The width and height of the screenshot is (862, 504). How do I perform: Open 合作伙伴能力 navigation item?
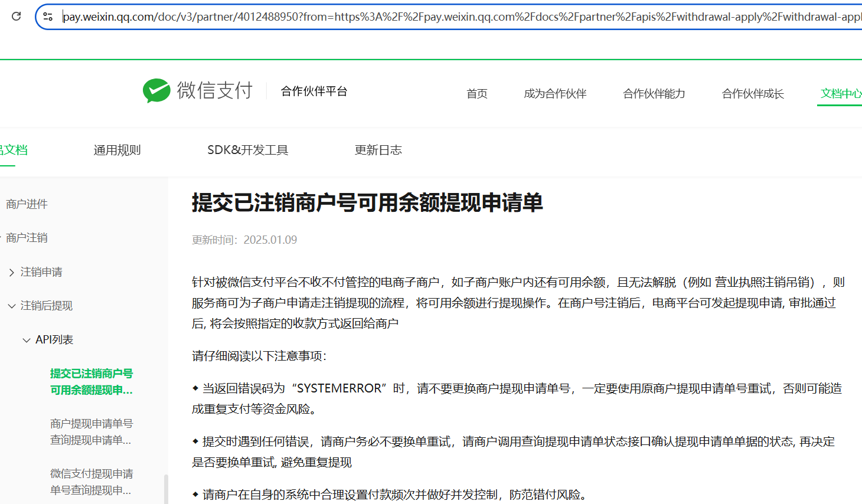pyautogui.click(x=654, y=94)
